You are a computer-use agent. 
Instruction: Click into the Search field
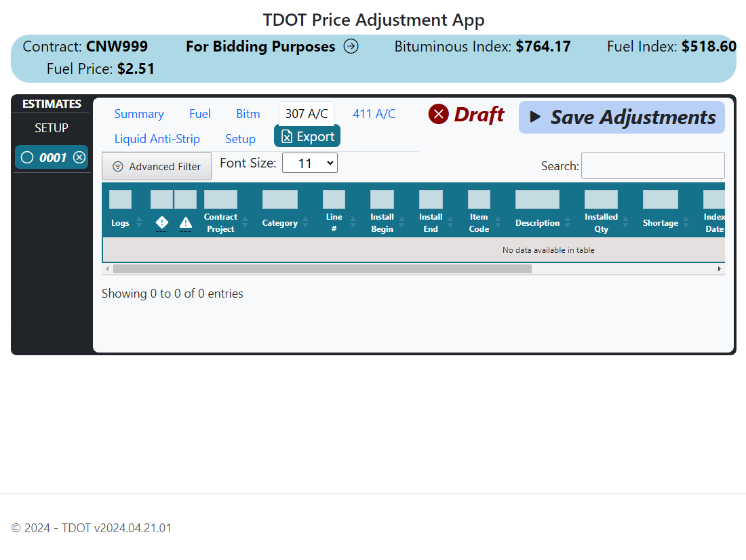pos(652,165)
